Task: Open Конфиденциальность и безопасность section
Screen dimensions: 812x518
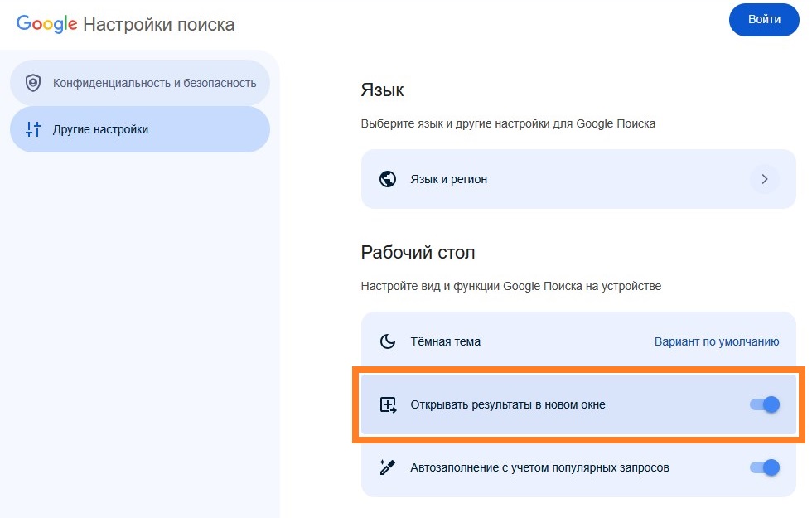Action: (154, 83)
